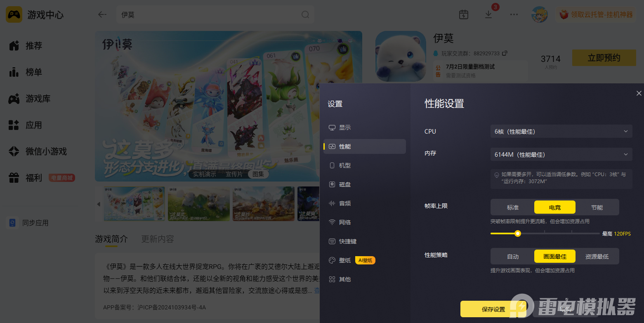Click the previous arrow beside the thumbnails
Viewport: 644px width, 323px height.
tap(99, 204)
